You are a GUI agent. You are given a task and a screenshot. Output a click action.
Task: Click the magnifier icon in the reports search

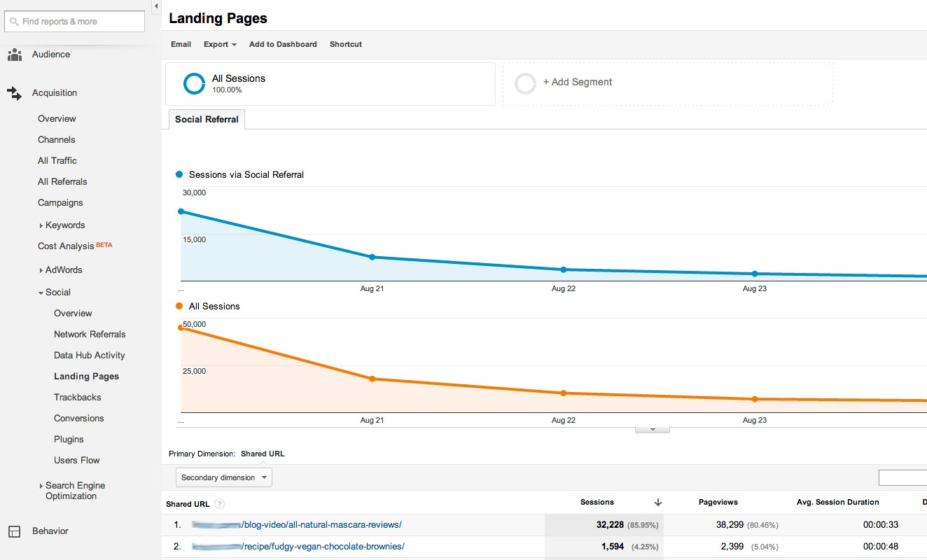coord(14,21)
